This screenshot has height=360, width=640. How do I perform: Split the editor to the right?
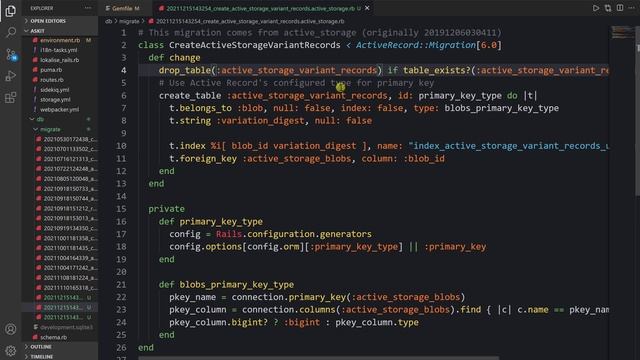point(620,8)
